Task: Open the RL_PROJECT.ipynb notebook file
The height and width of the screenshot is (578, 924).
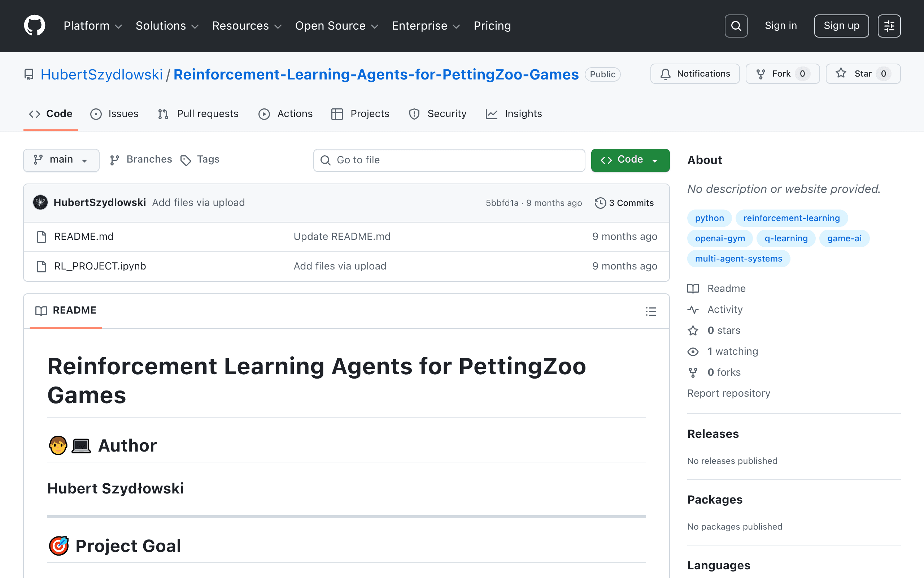Action: click(x=100, y=266)
